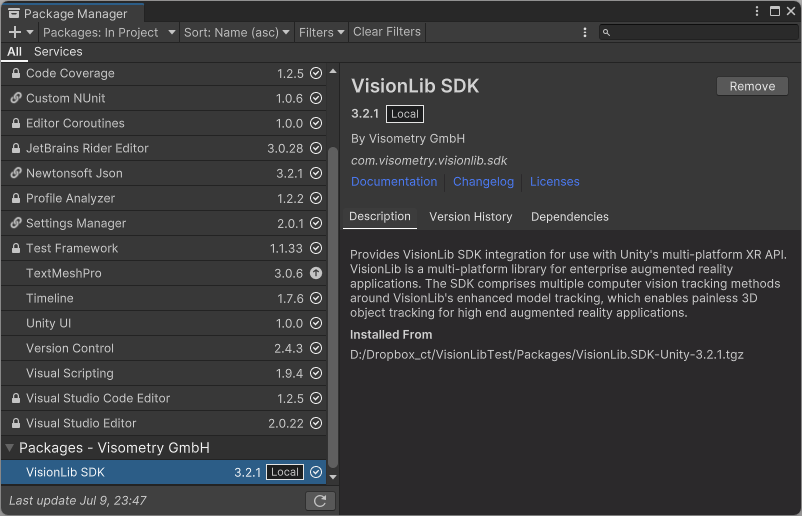Collapse the Packages - Visometry GmbH group
This screenshot has width=802, height=516.
(x=9, y=447)
